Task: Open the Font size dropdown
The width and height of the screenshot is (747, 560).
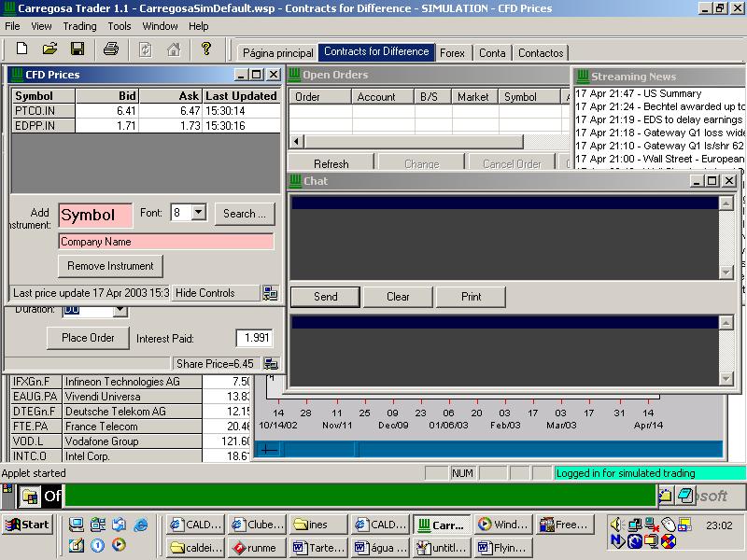Action: 199,213
